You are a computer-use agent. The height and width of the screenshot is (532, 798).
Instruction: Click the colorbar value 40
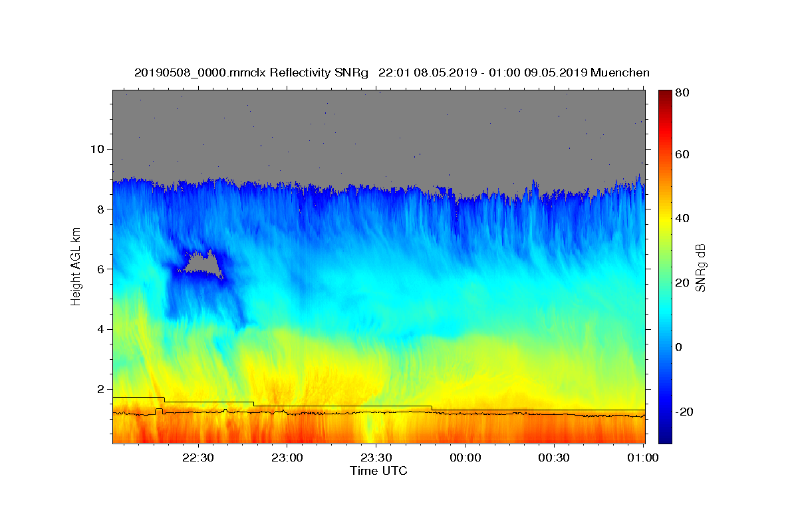tap(682, 218)
